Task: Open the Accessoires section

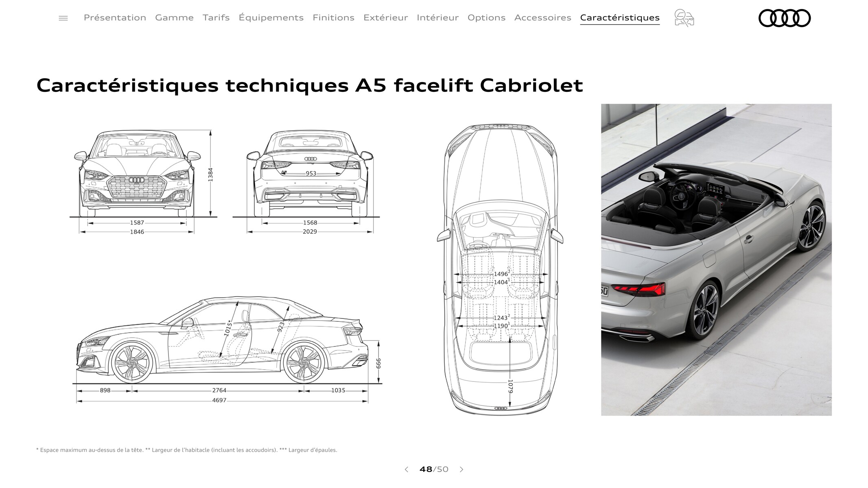Action: pos(542,17)
